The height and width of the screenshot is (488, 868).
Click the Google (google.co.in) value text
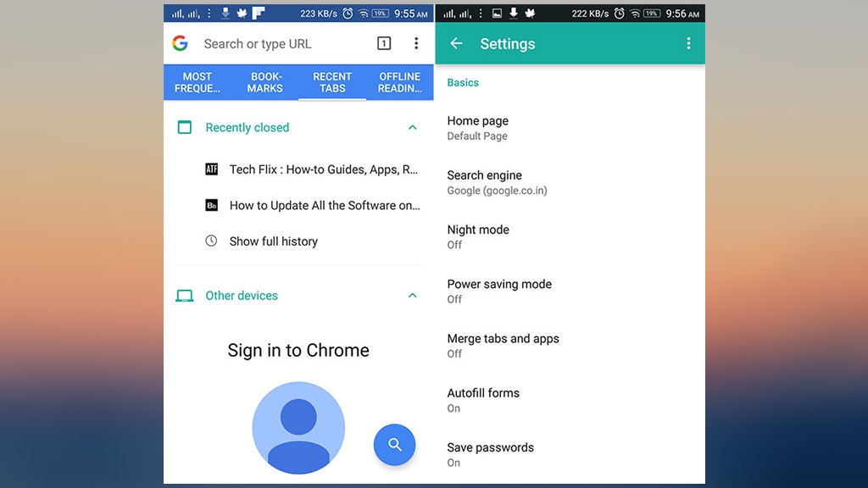click(x=497, y=191)
